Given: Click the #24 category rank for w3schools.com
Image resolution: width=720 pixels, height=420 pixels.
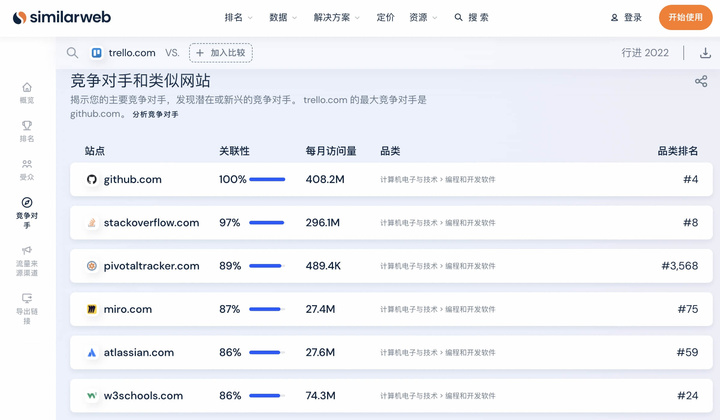Looking at the screenshot, I should tap(688, 396).
